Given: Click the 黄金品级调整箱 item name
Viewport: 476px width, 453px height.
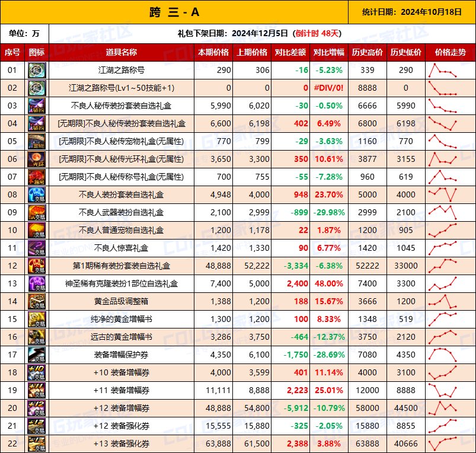Looking at the screenshot, I should click(122, 301).
